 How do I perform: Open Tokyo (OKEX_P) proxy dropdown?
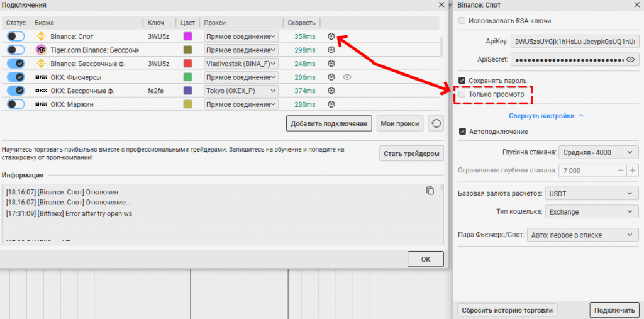point(241,91)
